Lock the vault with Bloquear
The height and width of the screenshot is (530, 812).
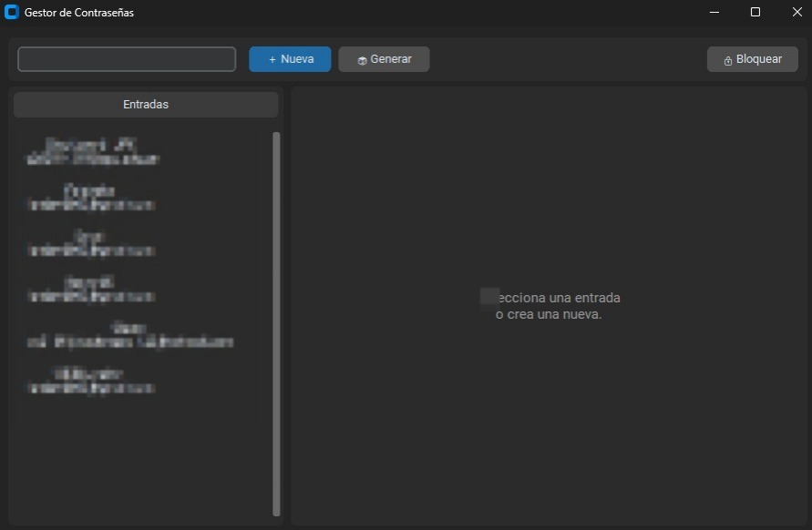click(x=753, y=59)
